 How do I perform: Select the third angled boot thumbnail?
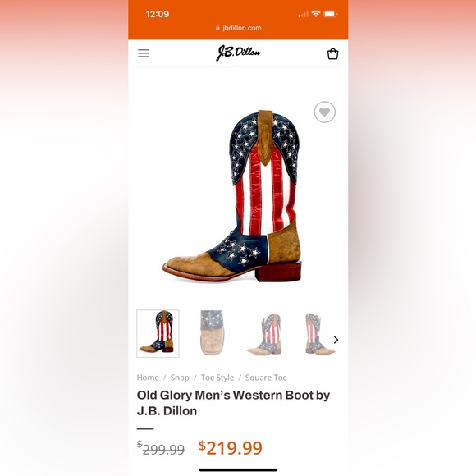(x=265, y=334)
